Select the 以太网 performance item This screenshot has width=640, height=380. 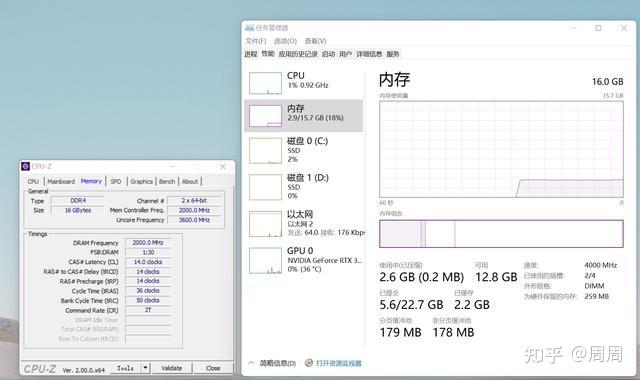click(x=303, y=223)
